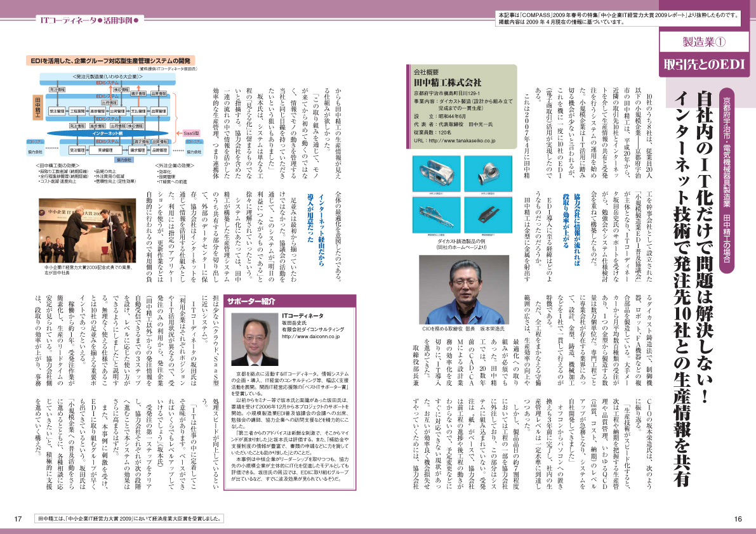Click the bold ITコーディネータ label in supporter box
Image resolution: width=756 pixels, height=534 pixels.
point(302,316)
